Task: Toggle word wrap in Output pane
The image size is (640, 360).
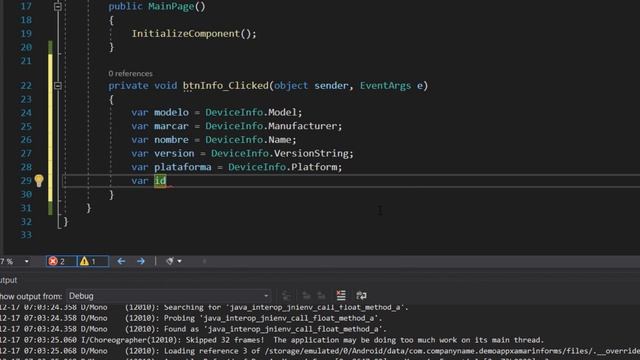Action: [361, 296]
